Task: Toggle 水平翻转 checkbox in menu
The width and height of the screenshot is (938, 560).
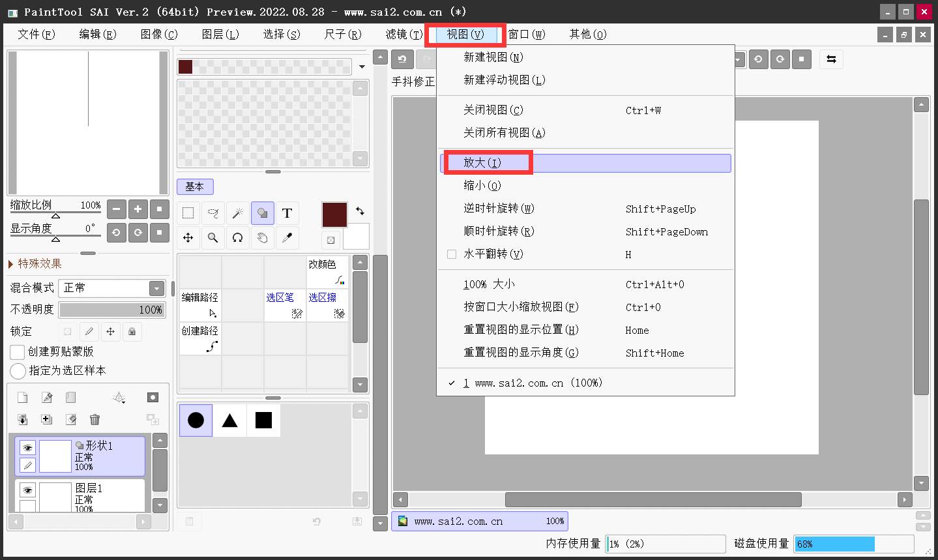Action: [x=452, y=254]
